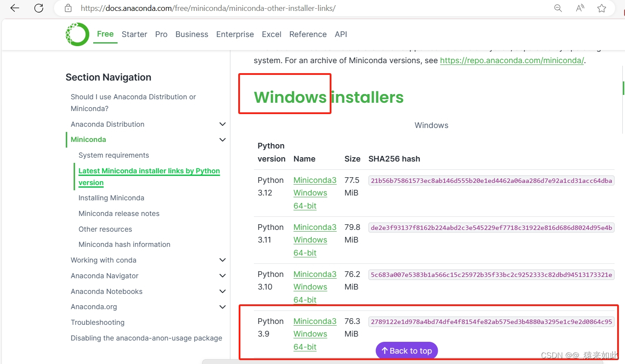Click the Anaconda logo icon
The height and width of the screenshot is (364, 625).
(77, 34)
